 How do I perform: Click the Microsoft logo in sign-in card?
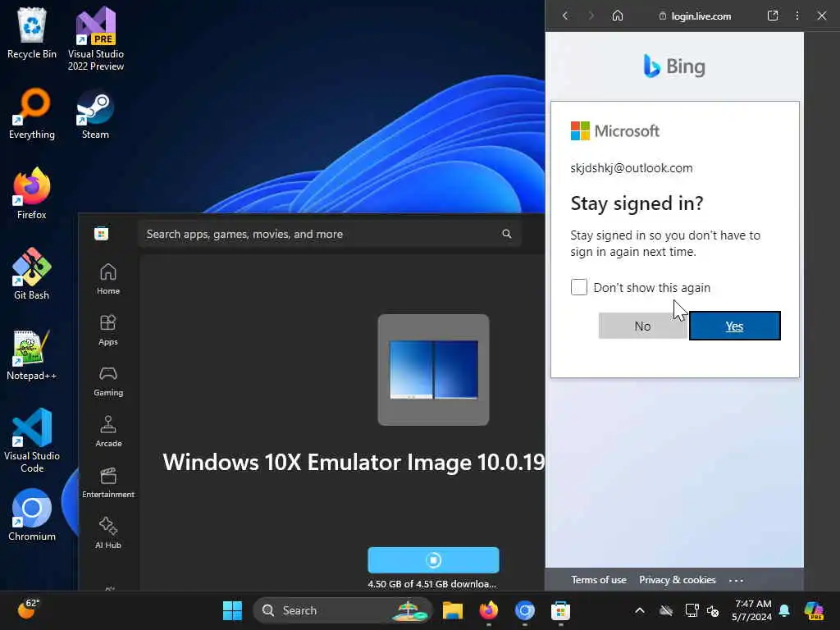(615, 130)
